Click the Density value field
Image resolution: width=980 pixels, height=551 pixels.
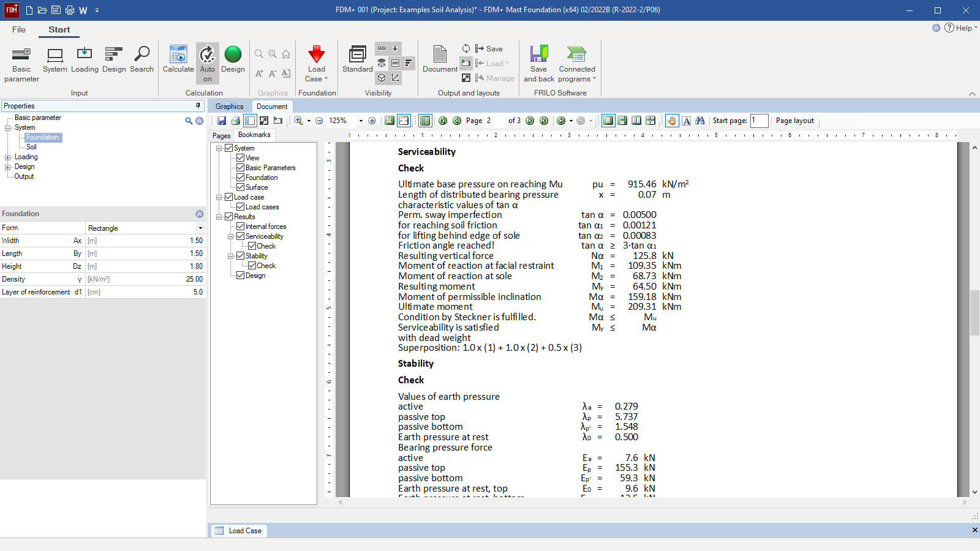(145, 279)
